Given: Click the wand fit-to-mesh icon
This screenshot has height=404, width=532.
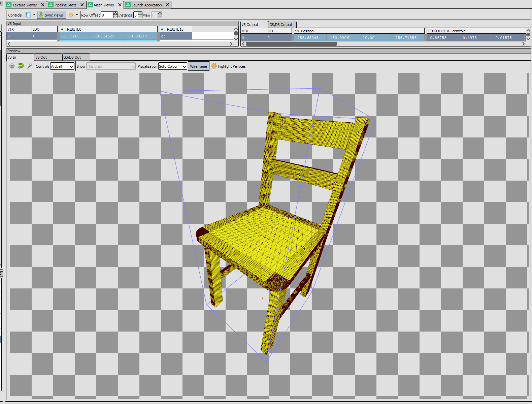Looking at the screenshot, I should [30, 66].
